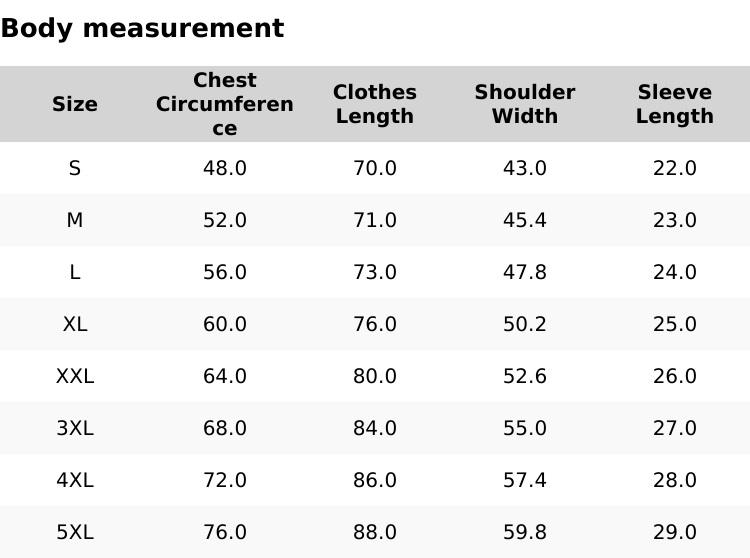Click the Chest Circumference column header
Image resolution: width=750 pixels, height=558 pixels.
(x=225, y=104)
